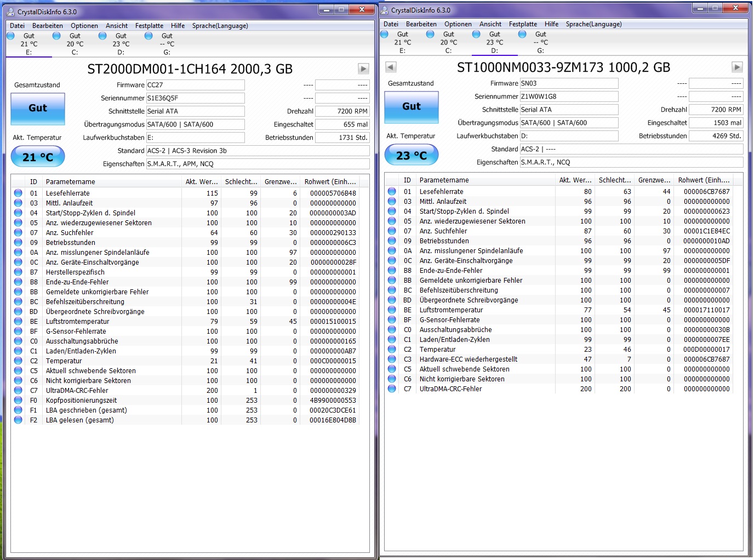Select Ende-zu-Ende-Fehler row in right window
Image resolution: width=754 pixels, height=560 pixels.
pos(559,270)
